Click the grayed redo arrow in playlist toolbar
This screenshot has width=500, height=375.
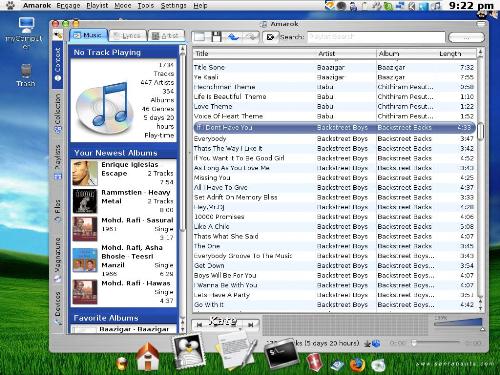[x=251, y=37]
